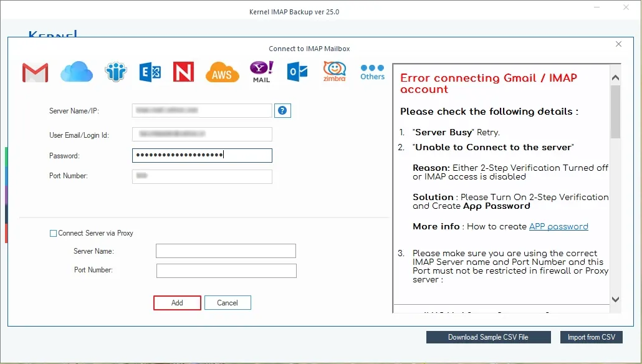Select the Zimbra provider icon
The width and height of the screenshot is (642, 364).
pos(335,71)
